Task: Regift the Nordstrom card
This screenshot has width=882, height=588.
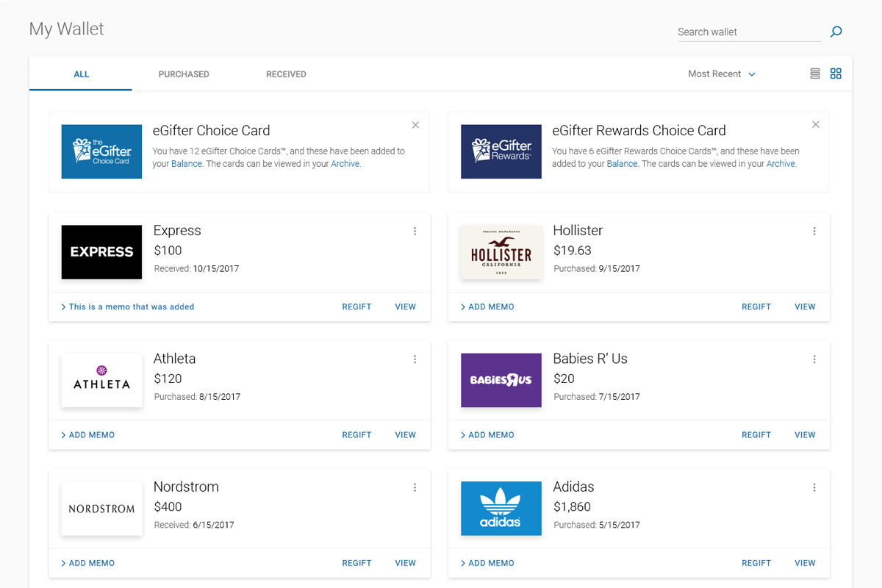Action: [x=356, y=563]
